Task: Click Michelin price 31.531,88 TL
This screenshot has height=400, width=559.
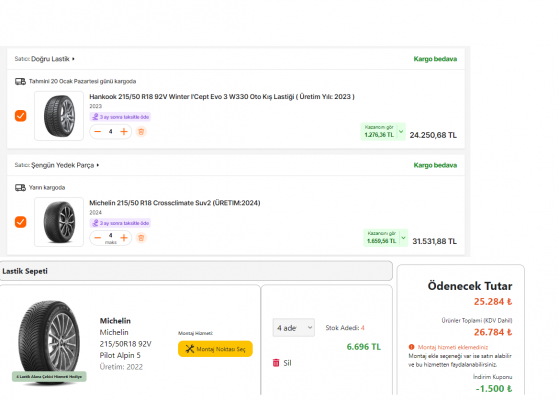Action: coord(435,241)
